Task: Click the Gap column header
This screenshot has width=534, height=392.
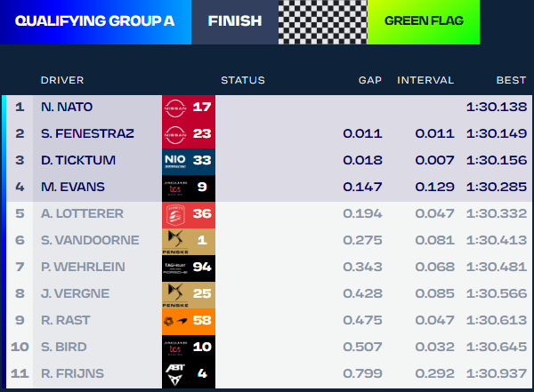Action: tap(370, 80)
